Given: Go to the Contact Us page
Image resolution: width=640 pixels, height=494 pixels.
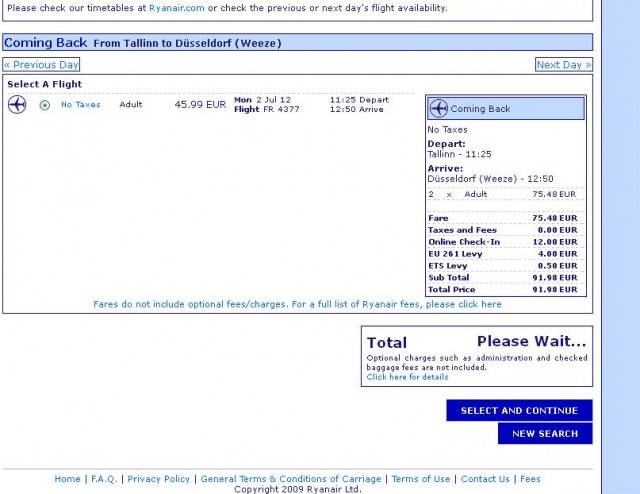Looking at the screenshot, I should [x=485, y=479].
